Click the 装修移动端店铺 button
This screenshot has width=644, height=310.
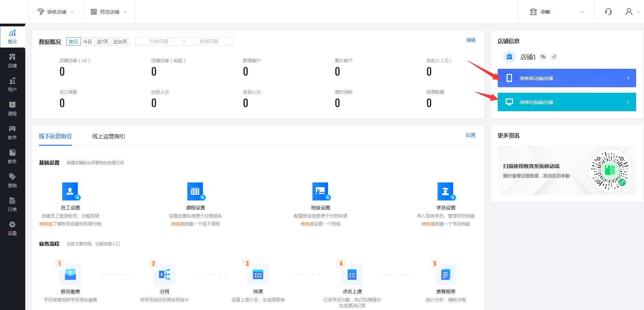pos(566,78)
